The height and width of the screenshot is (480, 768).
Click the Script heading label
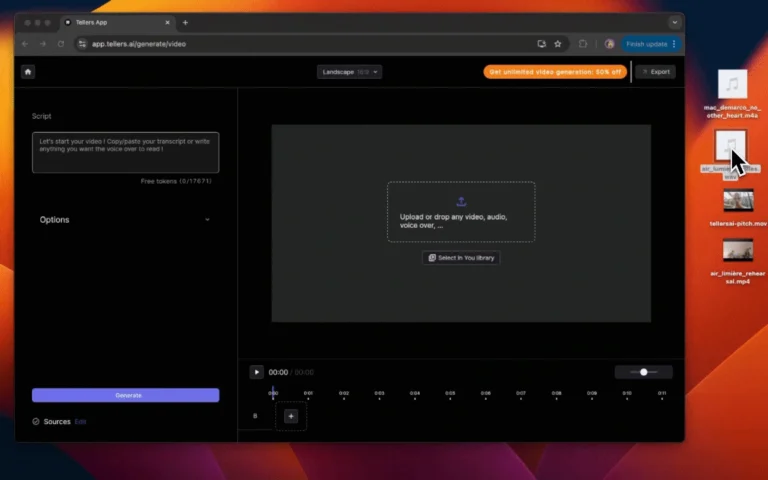[x=42, y=116]
